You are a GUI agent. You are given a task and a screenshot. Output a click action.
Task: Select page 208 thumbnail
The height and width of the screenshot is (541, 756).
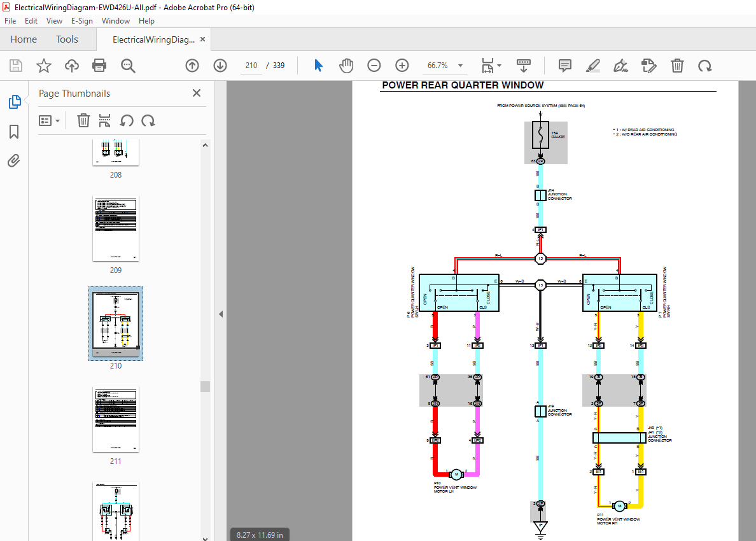116,153
